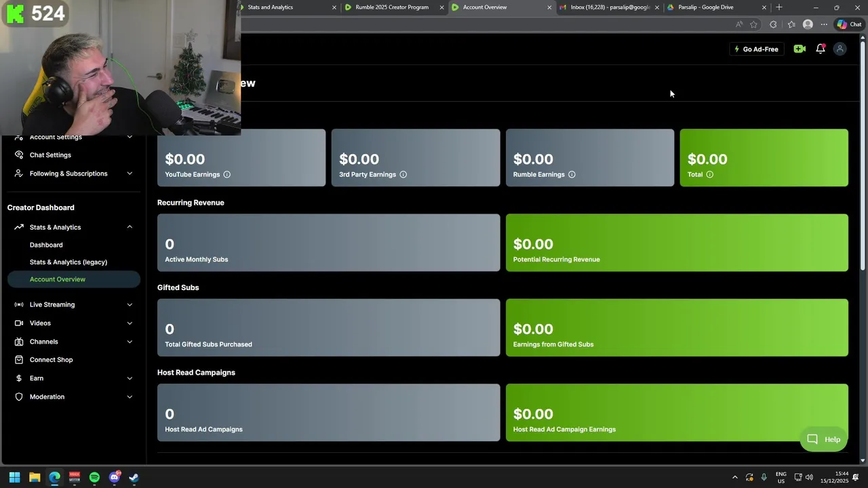
Task: Click the Earnings from Gifted Subs card
Action: coord(677,327)
